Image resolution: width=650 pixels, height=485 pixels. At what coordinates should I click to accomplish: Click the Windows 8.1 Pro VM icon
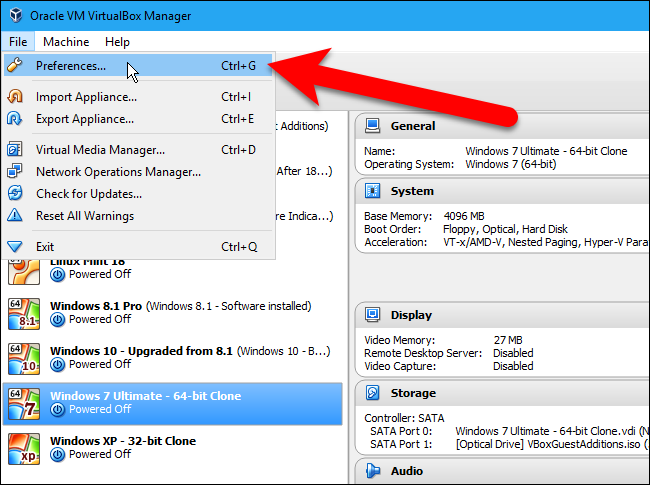tap(24, 314)
